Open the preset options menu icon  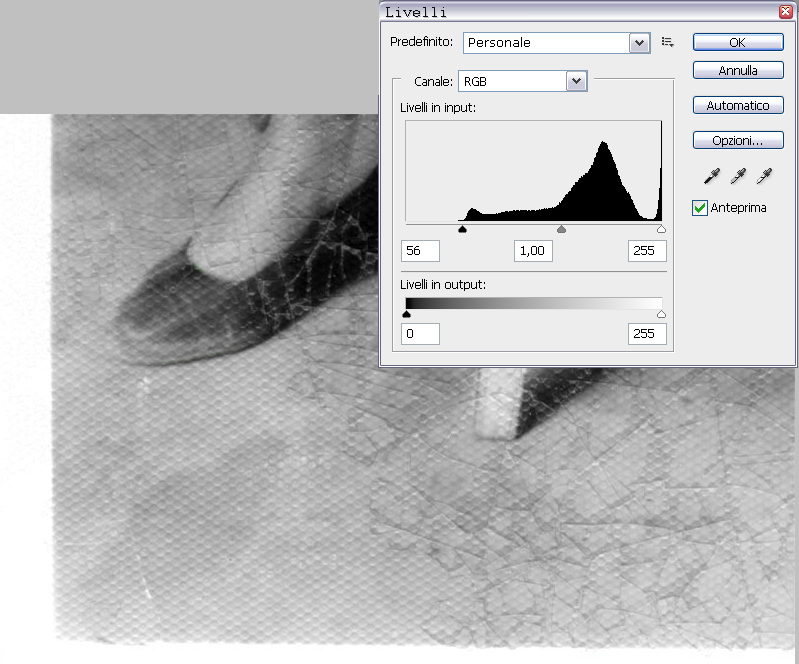click(x=668, y=43)
